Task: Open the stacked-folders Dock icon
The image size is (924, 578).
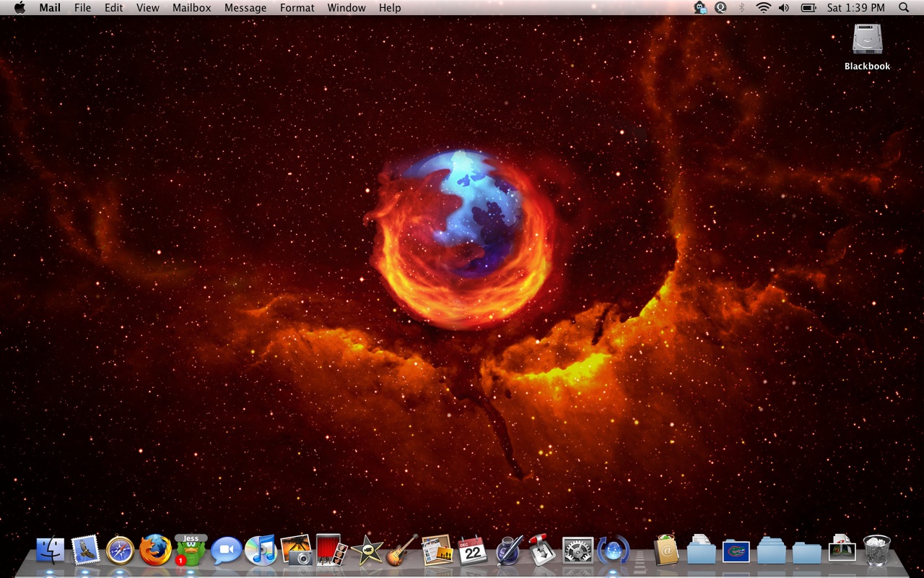Action: tap(772, 550)
